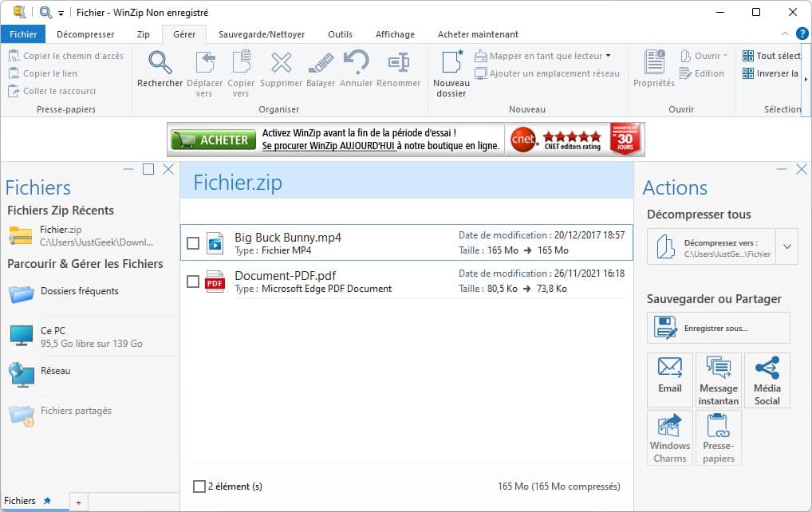Image resolution: width=812 pixels, height=512 pixels.
Task: Click Ajouter un emplacement réseau
Action: coord(547,73)
